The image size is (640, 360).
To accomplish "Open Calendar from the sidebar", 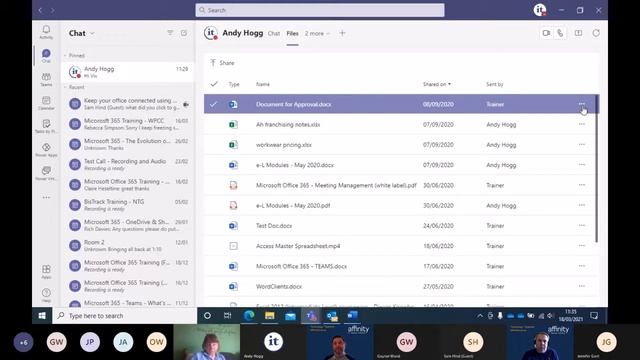I will (x=46, y=103).
